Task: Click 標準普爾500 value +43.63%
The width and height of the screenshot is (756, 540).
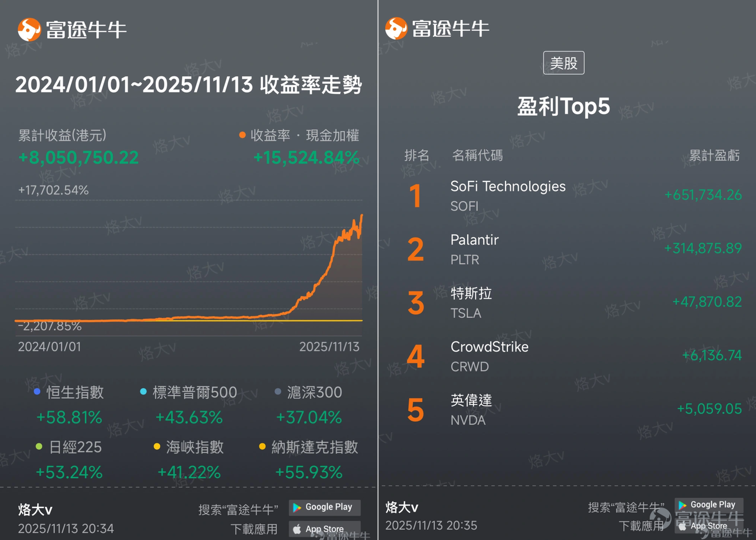Action: click(189, 418)
